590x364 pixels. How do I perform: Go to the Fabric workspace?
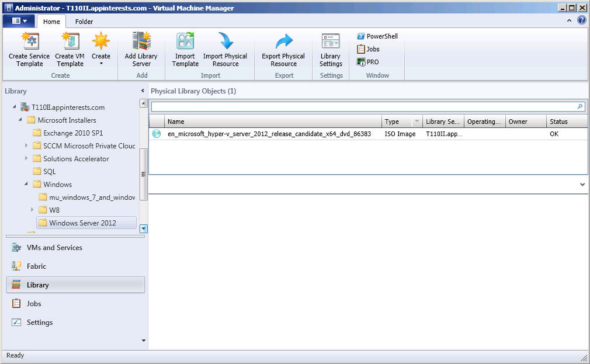click(36, 266)
